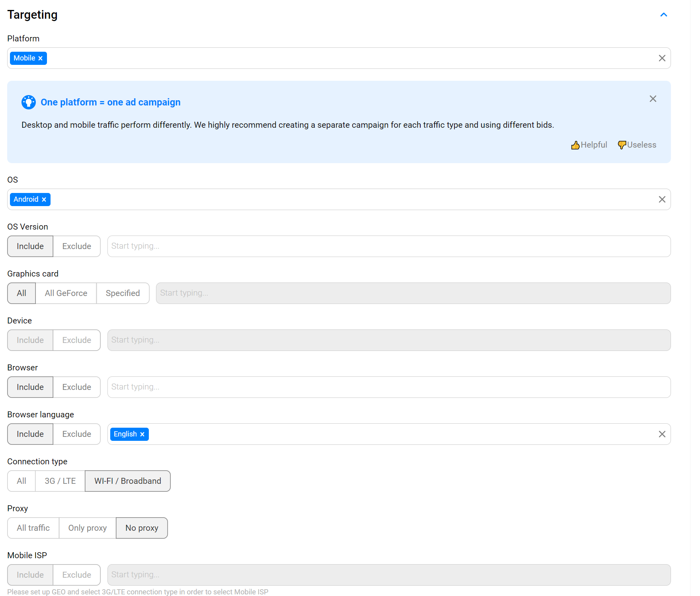This screenshot has width=700, height=596.
Task: Clear all Browser language selections
Action: click(662, 434)
